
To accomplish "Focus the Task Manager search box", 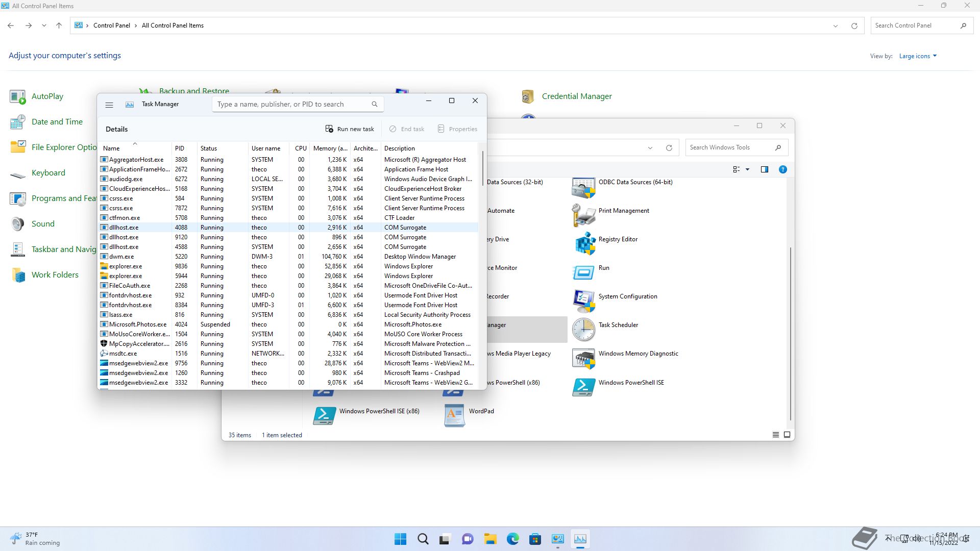I will click(x=298, y=104).
